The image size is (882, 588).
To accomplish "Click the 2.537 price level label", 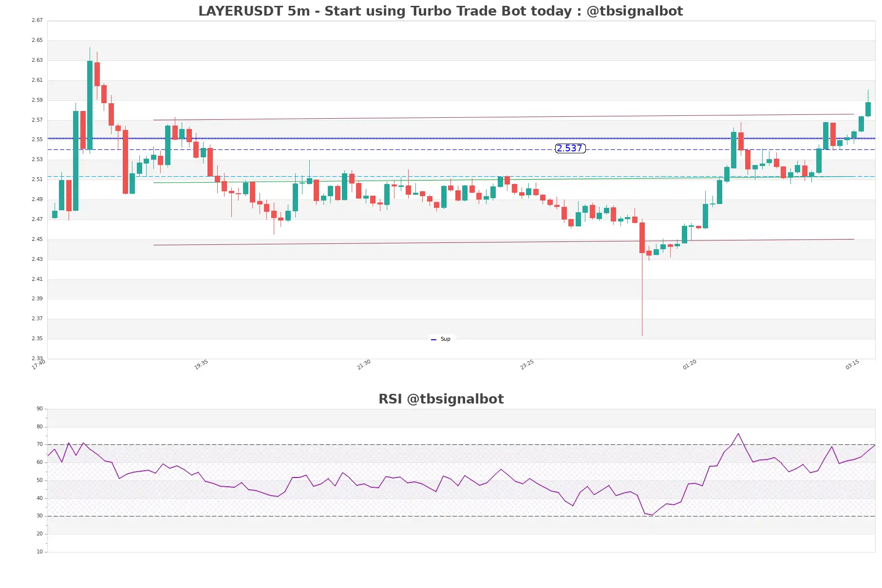I will pyautogui.click(x=570, y=148).
